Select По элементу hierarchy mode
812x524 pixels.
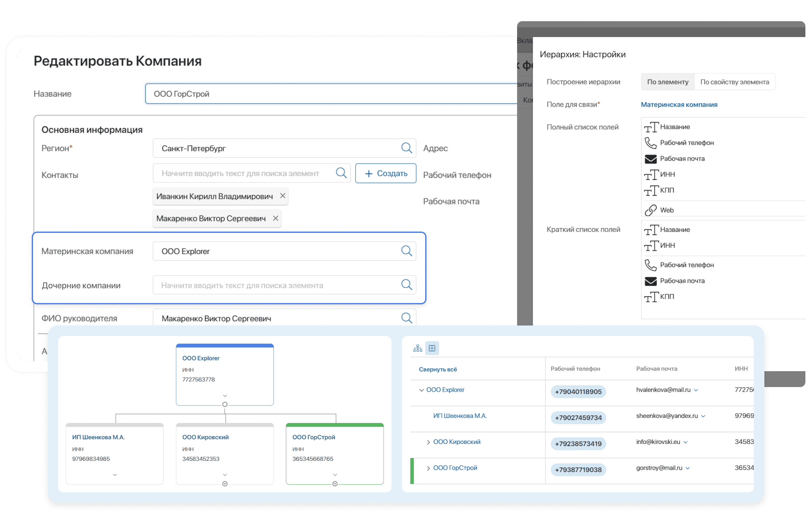pos(668,82)
